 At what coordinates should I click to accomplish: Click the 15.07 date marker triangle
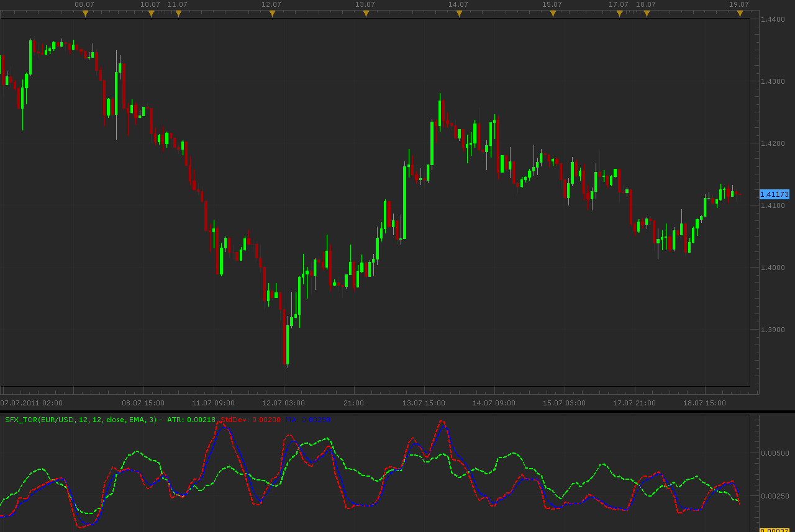click(x=553, y=14)
